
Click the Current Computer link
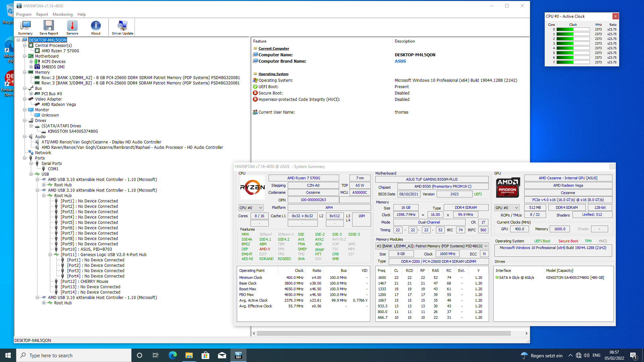click(x=273, y=48)
